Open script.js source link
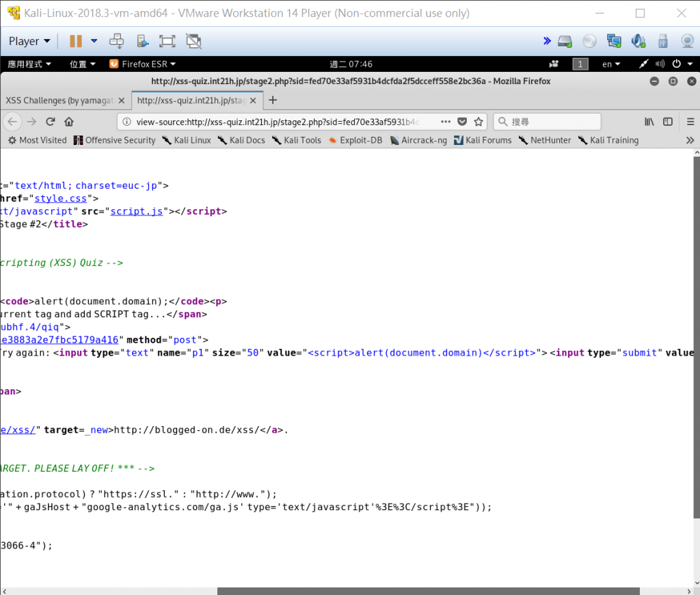This screenshot has width=700, height=595. tap(137, 211)
